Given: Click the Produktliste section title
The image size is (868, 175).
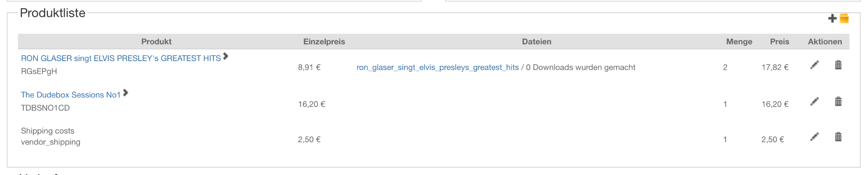Looking at the screenshot, I should (x=52, y=13).
